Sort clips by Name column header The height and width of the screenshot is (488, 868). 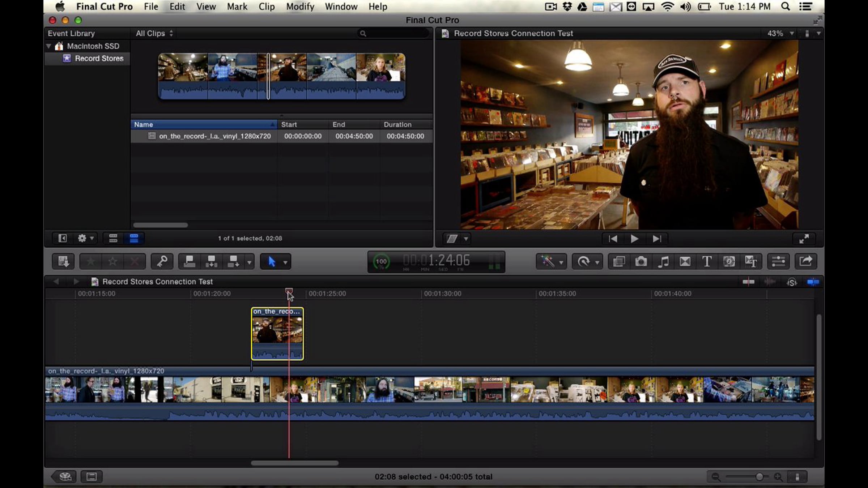[x=204, y=124]
